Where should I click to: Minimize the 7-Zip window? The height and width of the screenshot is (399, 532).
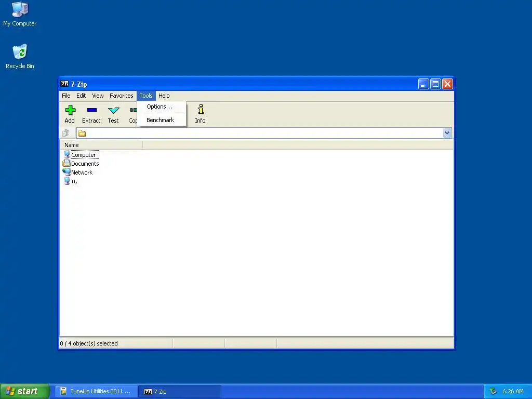coord(423,84)
